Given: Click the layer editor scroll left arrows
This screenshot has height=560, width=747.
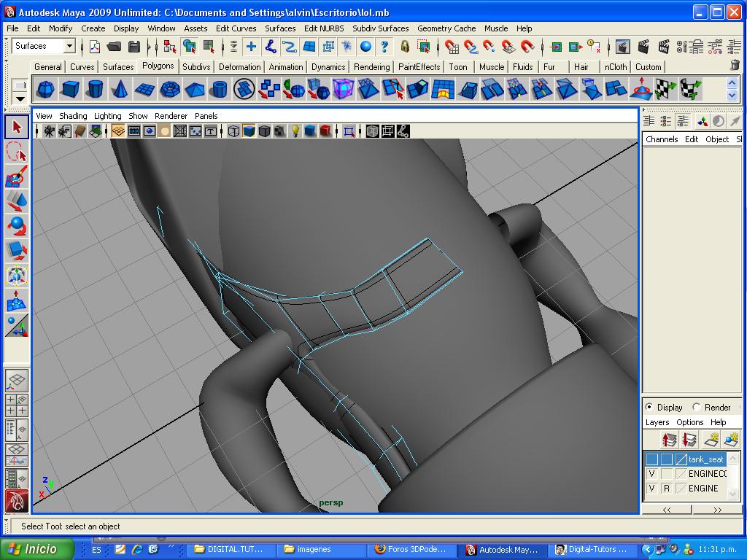Looking at the screenshot, I should (667, 510).
